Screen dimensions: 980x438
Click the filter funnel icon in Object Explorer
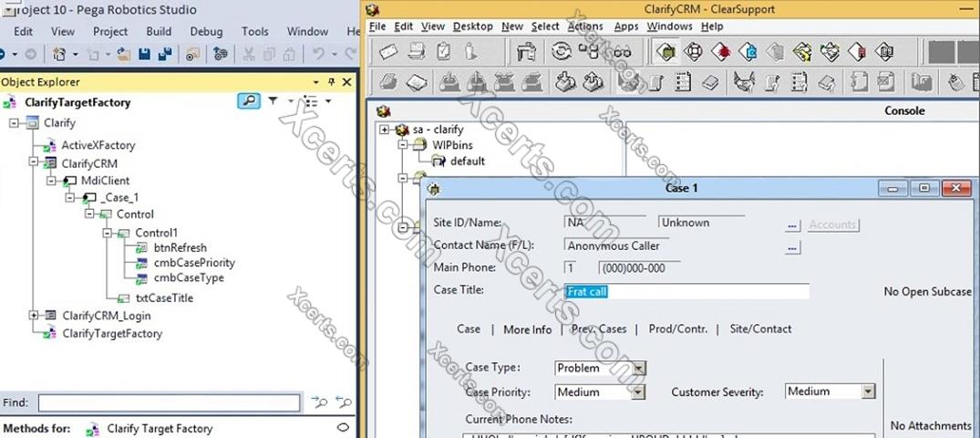point(273,101)
